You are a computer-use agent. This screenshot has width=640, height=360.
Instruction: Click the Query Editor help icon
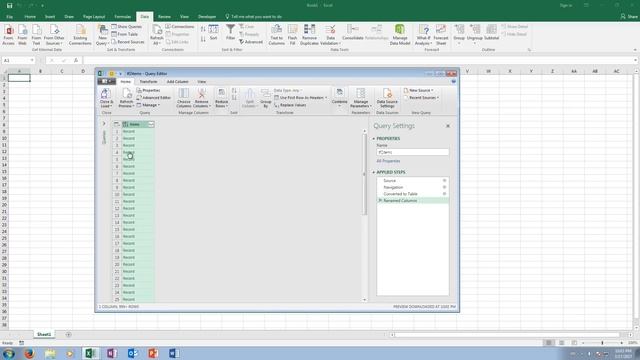[x=453, y=82]
